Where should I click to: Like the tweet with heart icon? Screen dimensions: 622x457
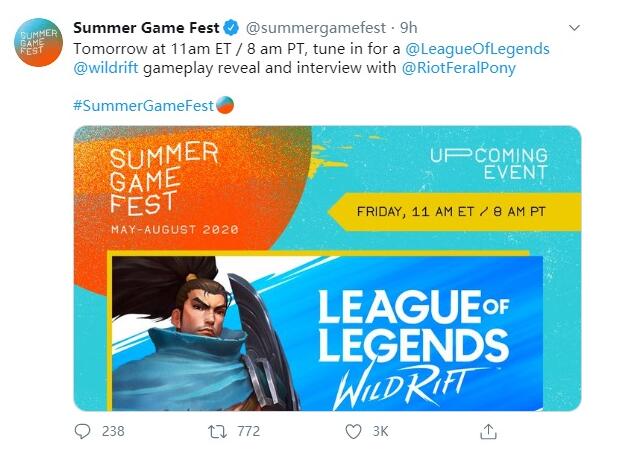(x=352, y=431)
